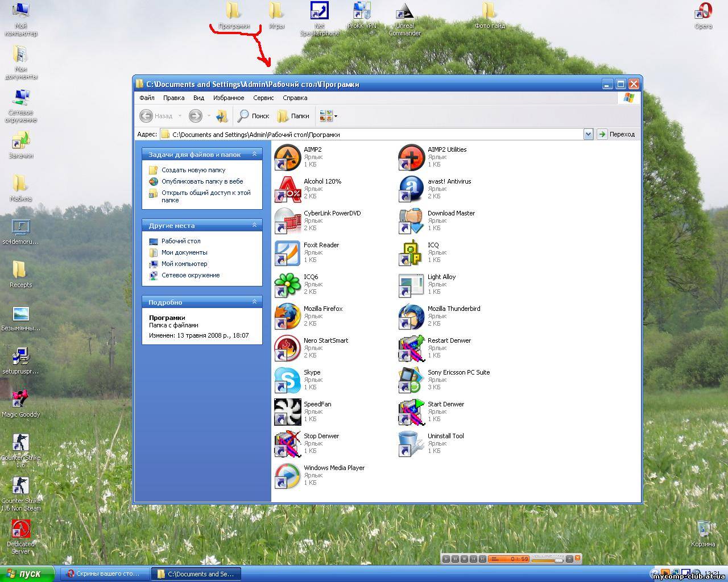This screenshot has width=728, height=582.
Task: Switch to Скрины вашего стола taskbar button
Action: pyautogui.click(x=105, y=574)
